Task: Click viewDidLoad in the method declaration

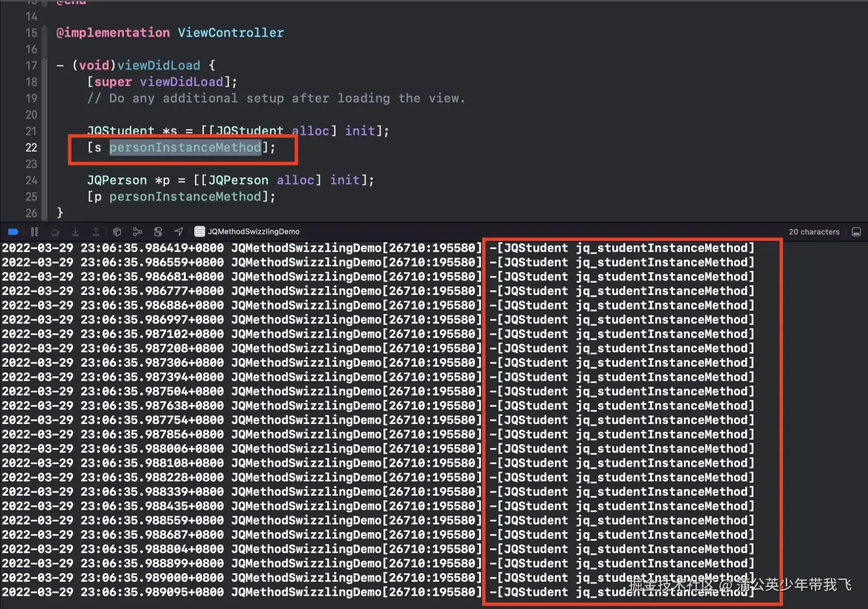Action: [x=159, y=65]
